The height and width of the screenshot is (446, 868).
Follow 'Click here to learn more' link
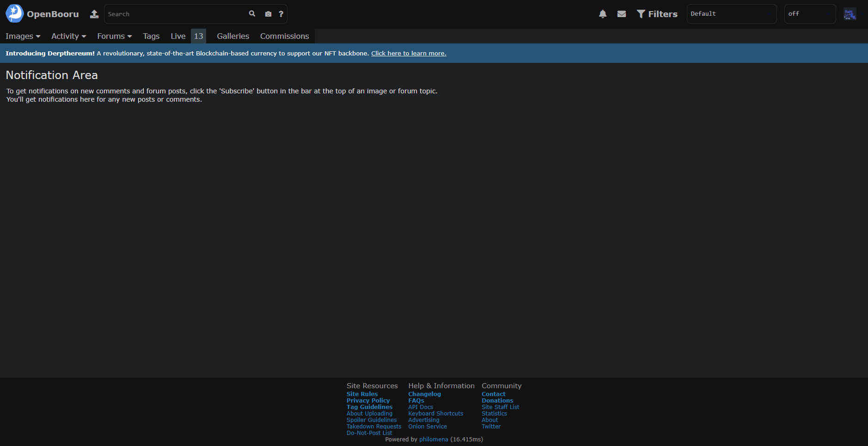point(409,53)
